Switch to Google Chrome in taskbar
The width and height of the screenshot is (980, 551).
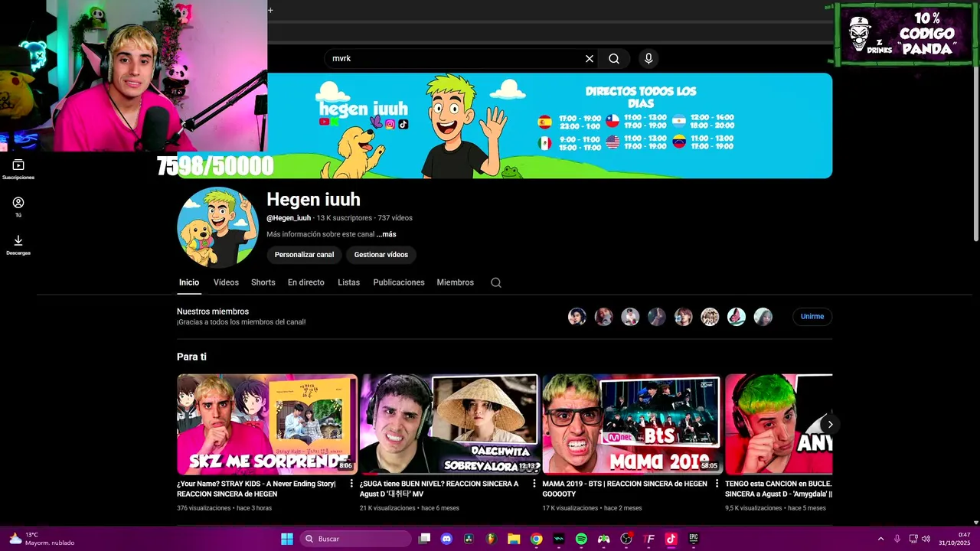[x=537, y=539]
